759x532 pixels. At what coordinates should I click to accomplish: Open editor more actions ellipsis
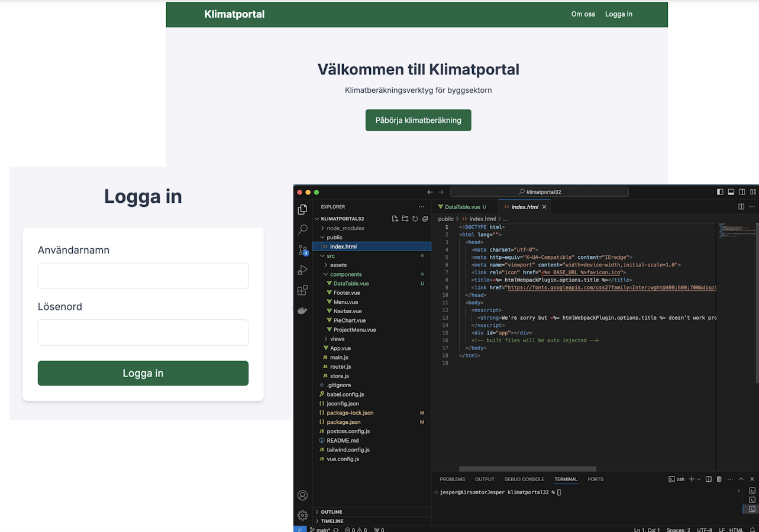[752, 207]
